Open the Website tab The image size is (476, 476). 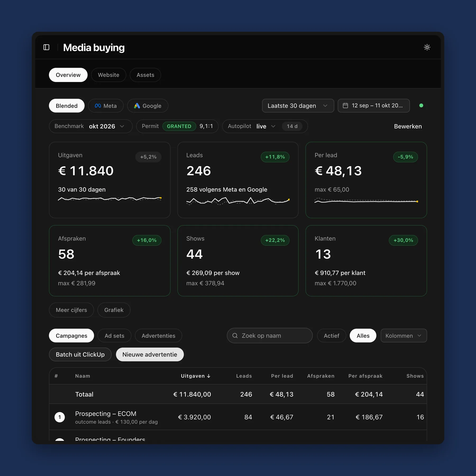109,75
